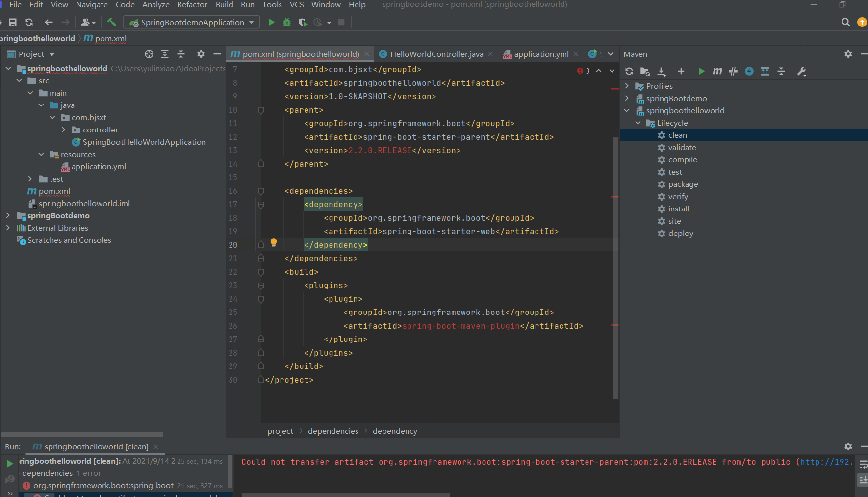868x497 pixels.
Task: Open the Refactor menu
Action: click(192, 5)
